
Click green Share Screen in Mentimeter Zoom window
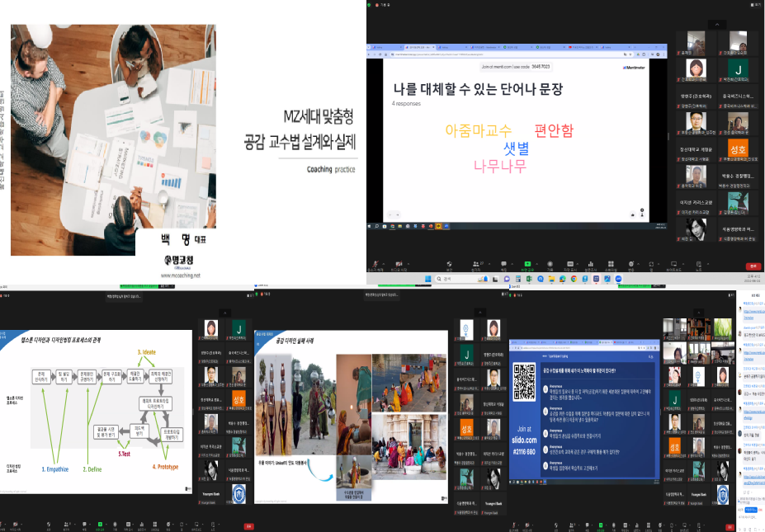pyautogui.click(x=527, y=264)
